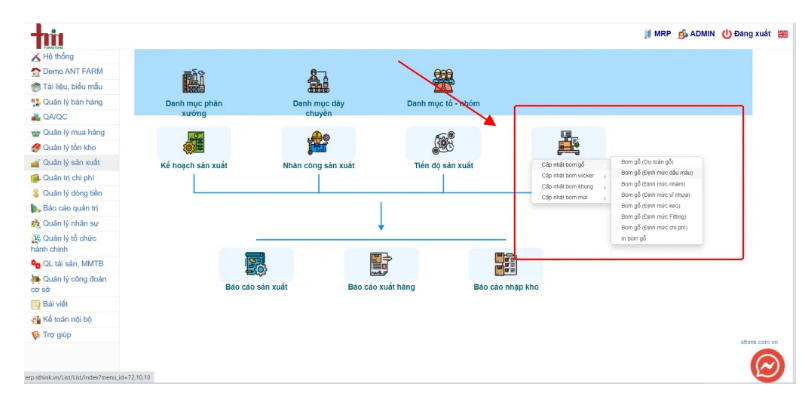The height and width of the screenshot is (396, 802).
Task: Open the Báo cáo nhập kho icon
Action: (505, 265)
